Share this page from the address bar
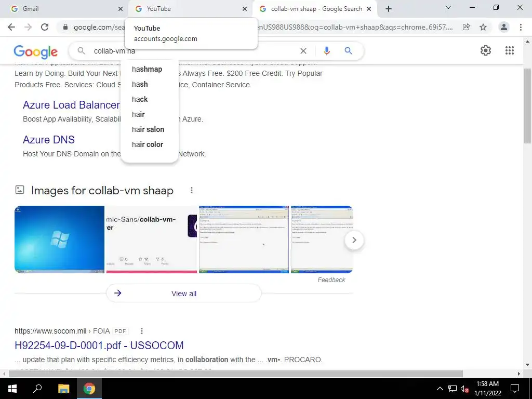This screenshot has width=532, height=399. coord(467,27)
